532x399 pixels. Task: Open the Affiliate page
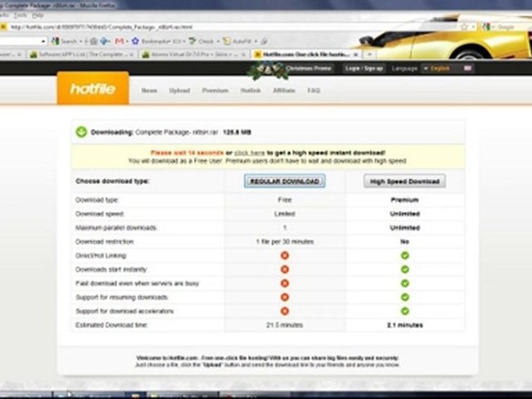pyautogui.click(x=284, y=90)
